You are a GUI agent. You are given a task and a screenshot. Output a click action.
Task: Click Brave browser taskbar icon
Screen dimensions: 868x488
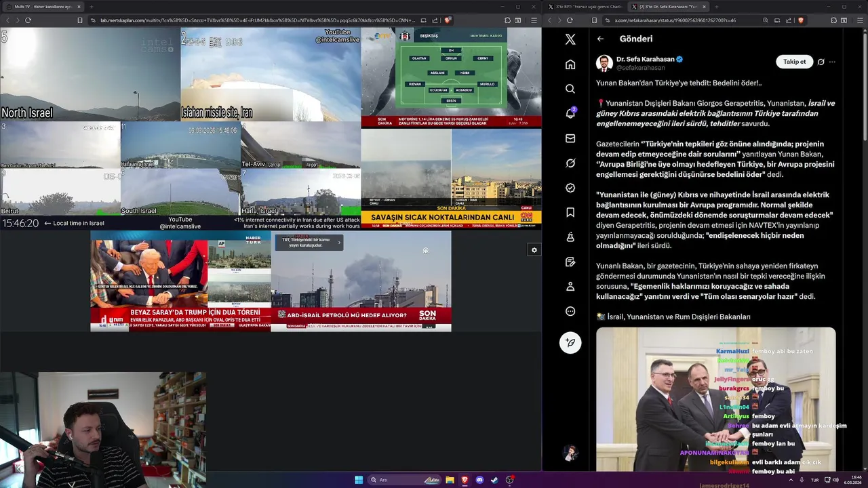(x=465, y=480)
